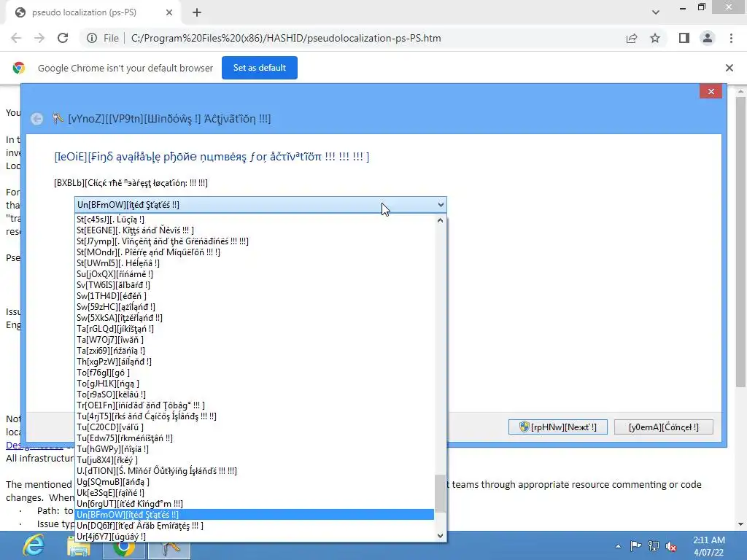Bookmark this page with star icon
The height and width of the screenshot is (560, 747).
655,38
